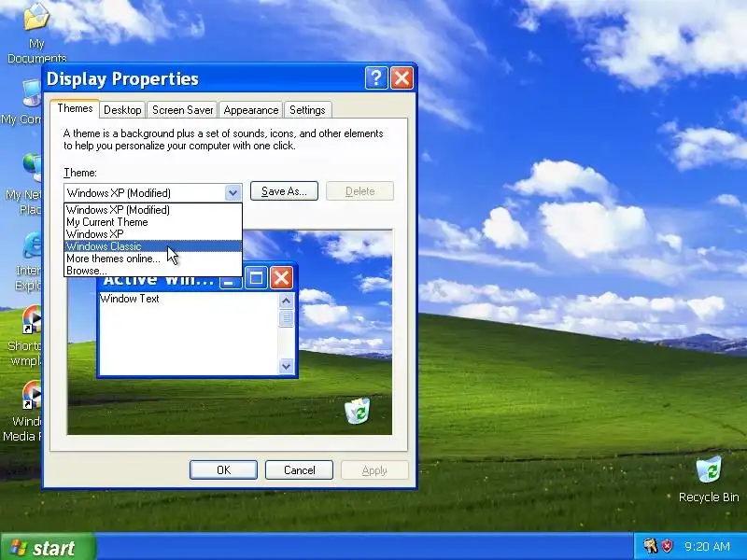Switch to the Themes tab

coord(75,108)
